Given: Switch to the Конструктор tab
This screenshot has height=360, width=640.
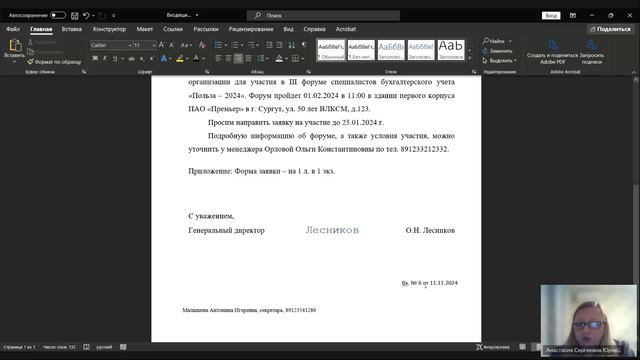Looking at the screenshot, I should tap(109, 29).
